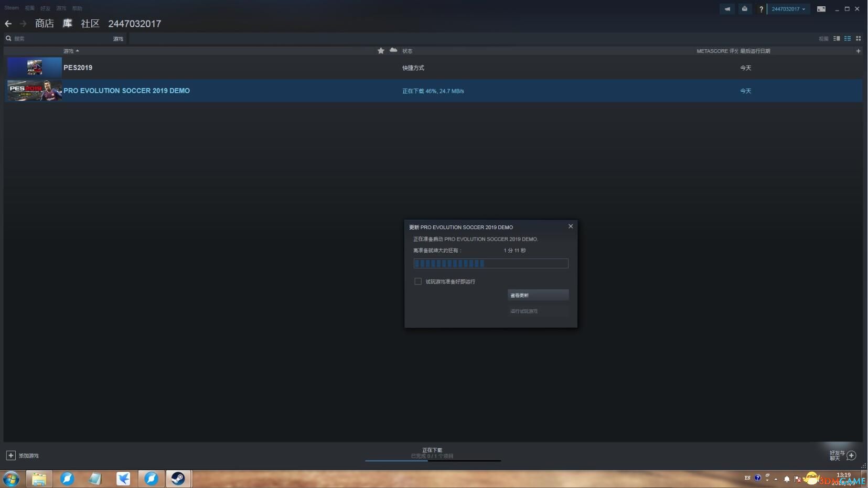Viewport: 868px width, 488px height.
Task: Click the EN language indicator
Action: pos(747,478)
